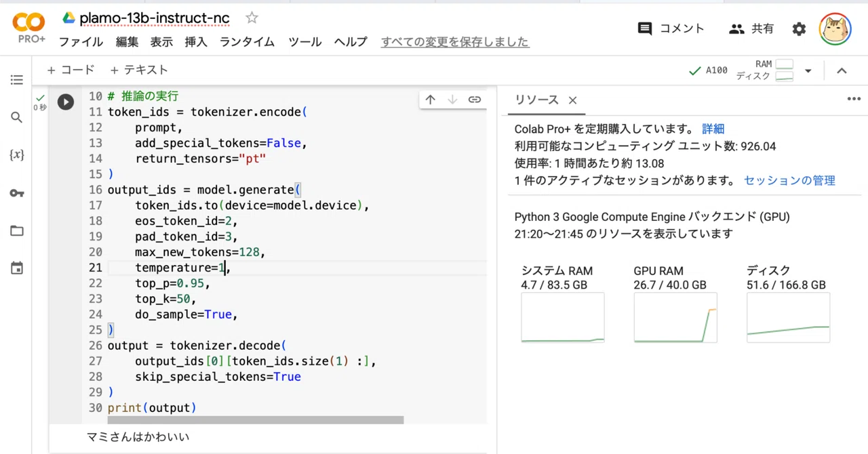The width and height of the screenshot is (868, 454).
Task: Click the top_k=50 code line
Action: point(165,299)
